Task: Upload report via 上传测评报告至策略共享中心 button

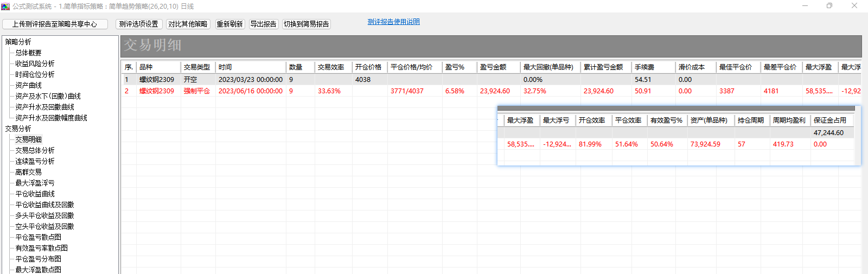Action: tap(55, 24)
